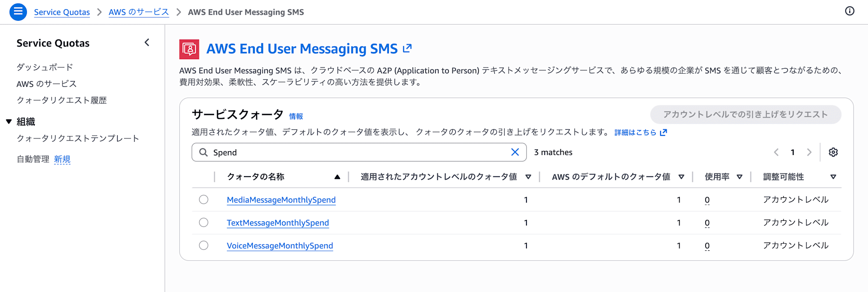868x292 pixels.
Task: Open ダッシュボード from the sidebar
Action: pyautogui.click(x=45, y=67)
